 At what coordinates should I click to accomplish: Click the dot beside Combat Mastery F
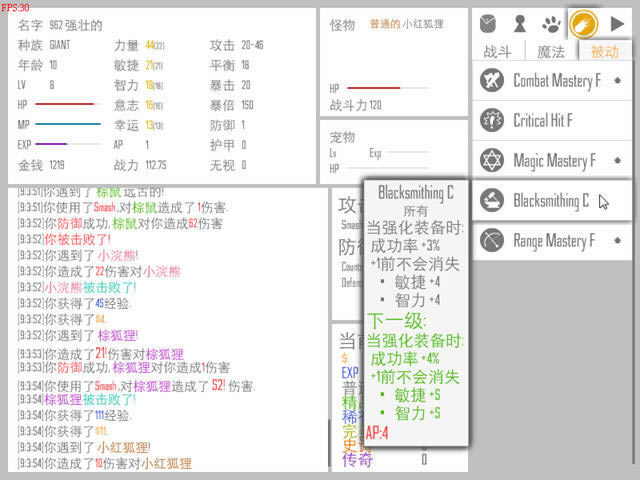[x=617, y=79]
